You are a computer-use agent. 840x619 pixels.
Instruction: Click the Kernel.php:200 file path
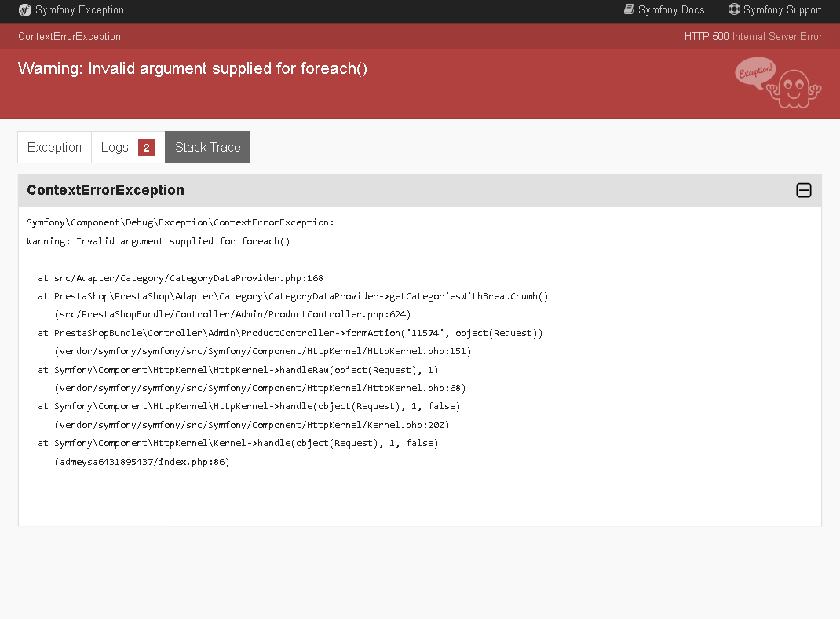point(252,425)
